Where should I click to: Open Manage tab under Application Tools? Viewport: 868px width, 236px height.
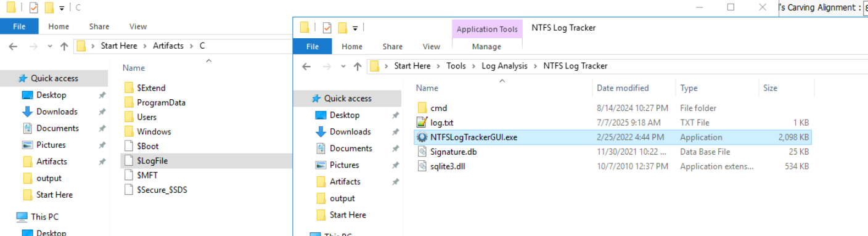[x=486, y=46]
